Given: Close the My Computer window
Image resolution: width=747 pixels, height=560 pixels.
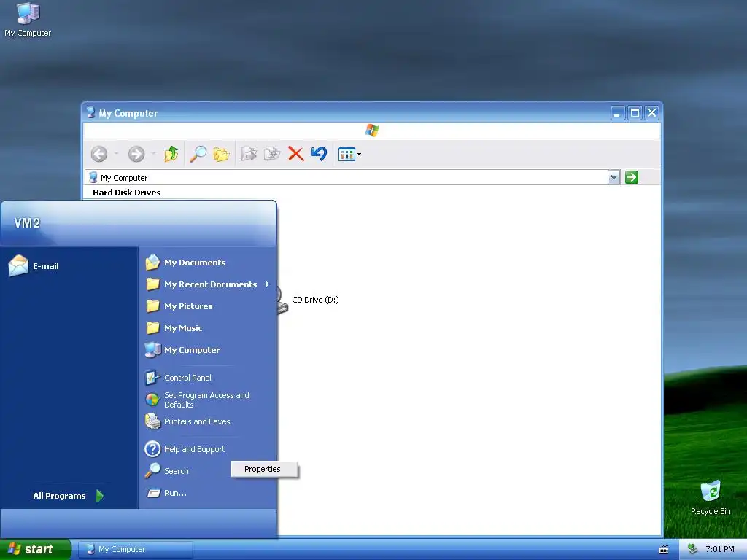Looking at the screenshot, I should coord(651,113).
